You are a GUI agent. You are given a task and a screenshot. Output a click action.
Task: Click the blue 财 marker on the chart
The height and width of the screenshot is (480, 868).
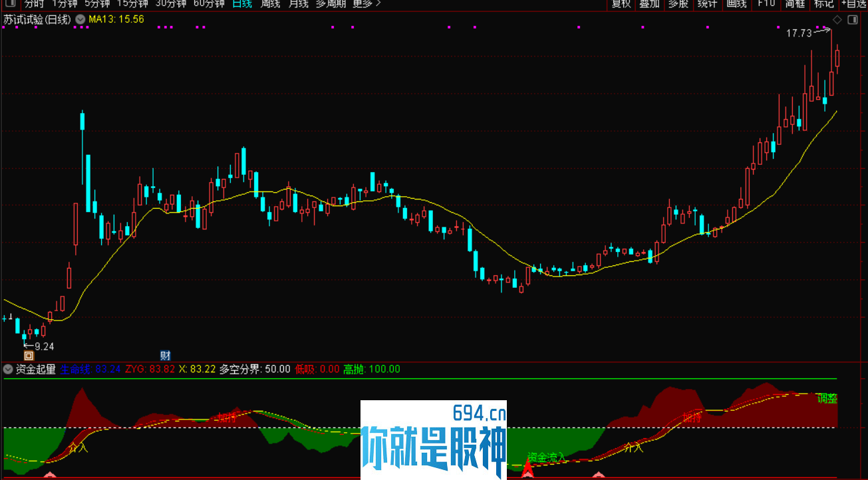click(166, 355)
